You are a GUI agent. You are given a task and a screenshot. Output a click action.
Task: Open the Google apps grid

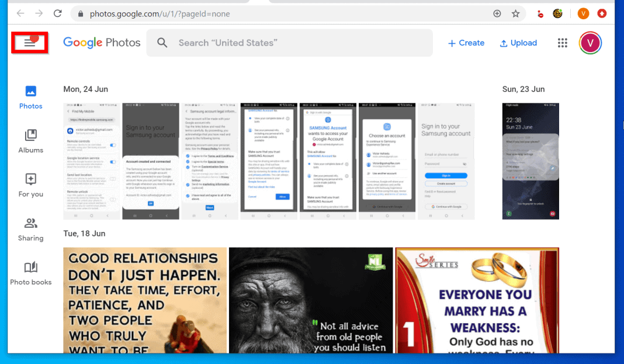pos(562,43)
